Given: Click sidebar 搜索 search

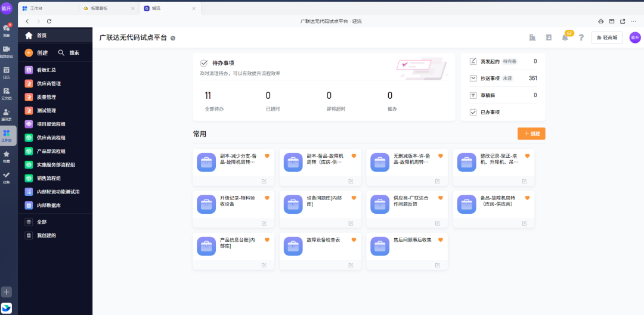Looking at the screenshot, I should tap(69, 52).
